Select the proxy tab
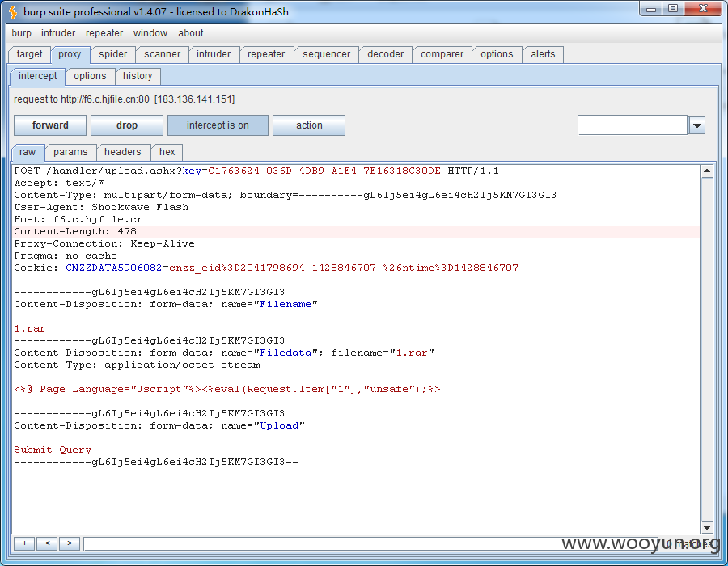The width and height of the screenshot is (728, 566). click(70, 54)
